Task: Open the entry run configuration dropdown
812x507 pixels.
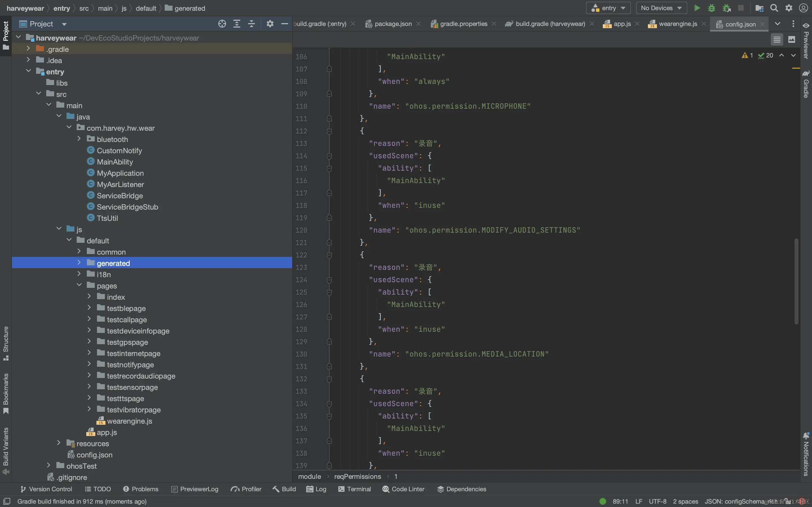Action: tap(608, 8)
